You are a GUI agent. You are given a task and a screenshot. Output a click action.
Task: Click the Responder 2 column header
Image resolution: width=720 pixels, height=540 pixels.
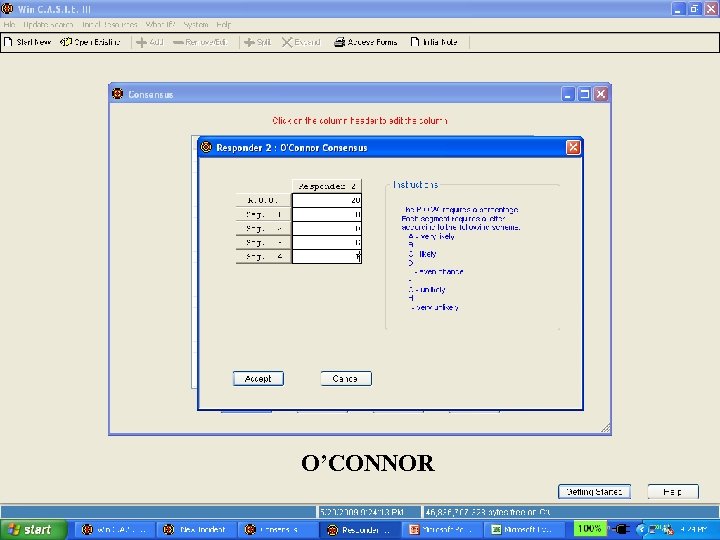pyautogui.click(x=327, y=186)
